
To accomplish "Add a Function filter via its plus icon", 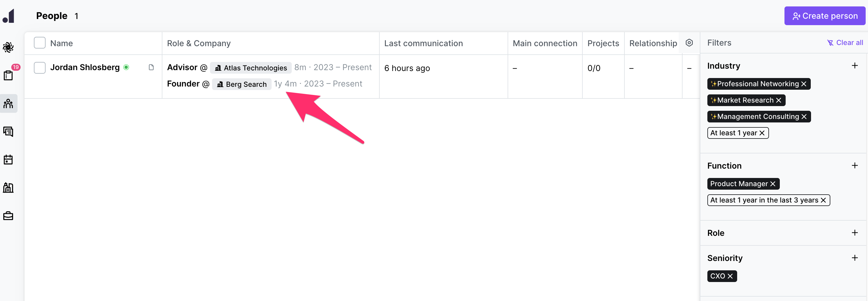I will coord(855,165).
